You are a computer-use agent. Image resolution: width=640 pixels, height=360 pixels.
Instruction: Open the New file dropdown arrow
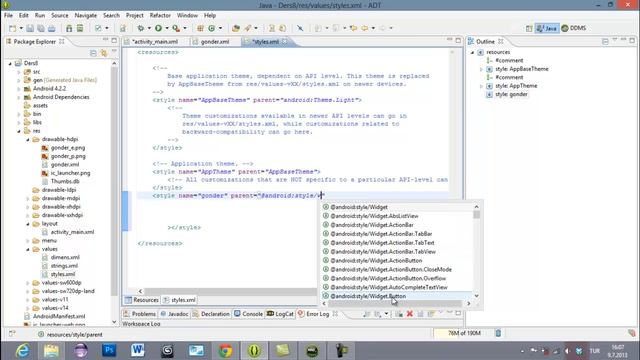click(x=21, y=28)
